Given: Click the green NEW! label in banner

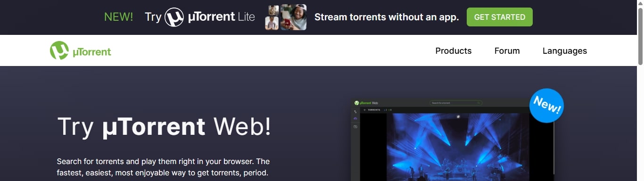Looking at the screenshot, I should coord(118,17).
